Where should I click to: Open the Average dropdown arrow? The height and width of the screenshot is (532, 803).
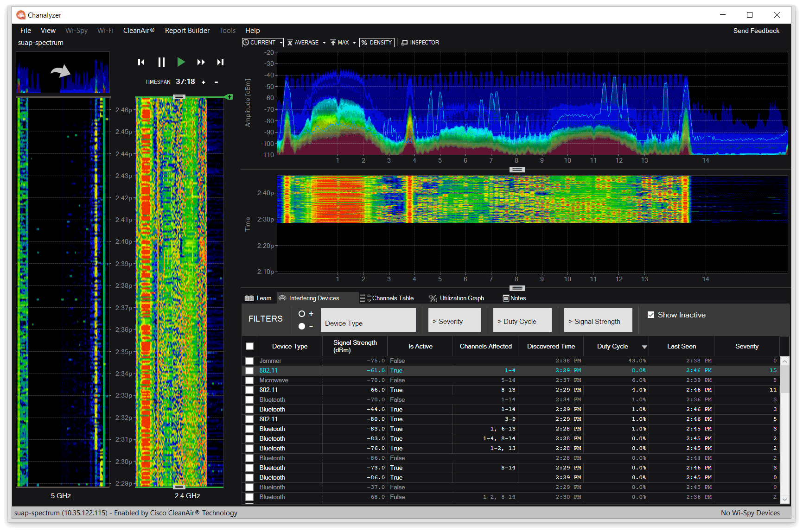(324, 43)
